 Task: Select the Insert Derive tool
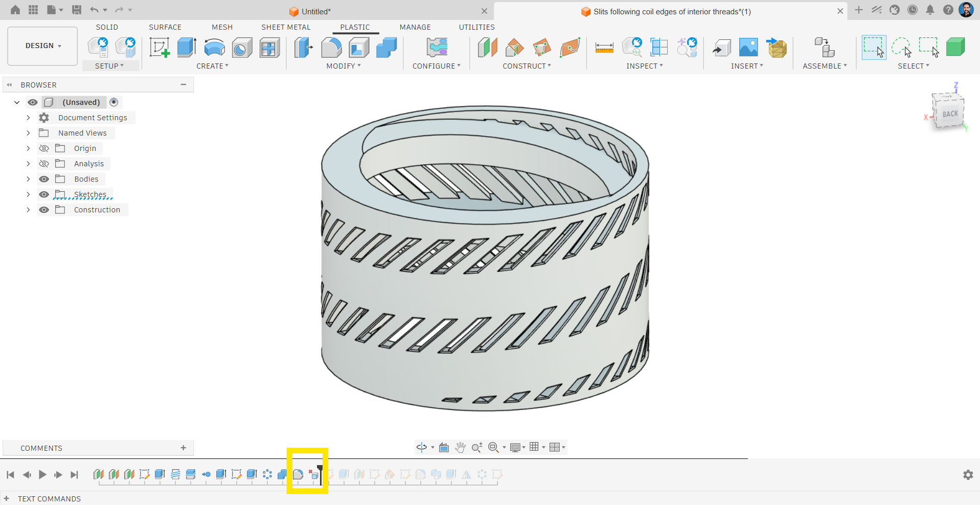point(721,48)
